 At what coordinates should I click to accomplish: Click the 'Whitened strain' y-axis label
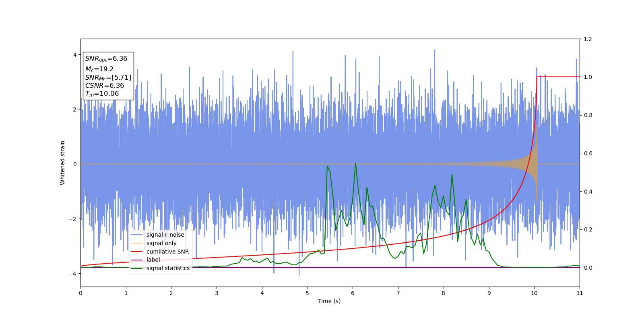[x=63, y=163]
